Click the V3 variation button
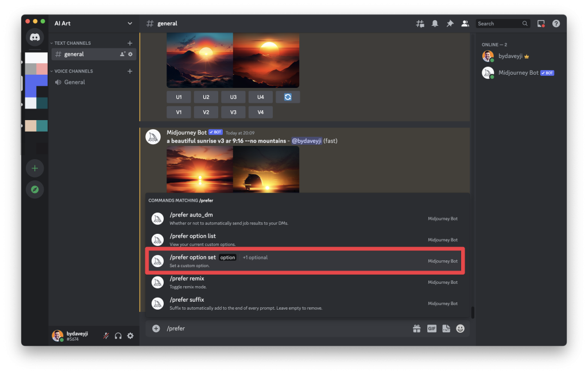The width and height of the screenshot is (588, 374). click(x=233, y=112)
